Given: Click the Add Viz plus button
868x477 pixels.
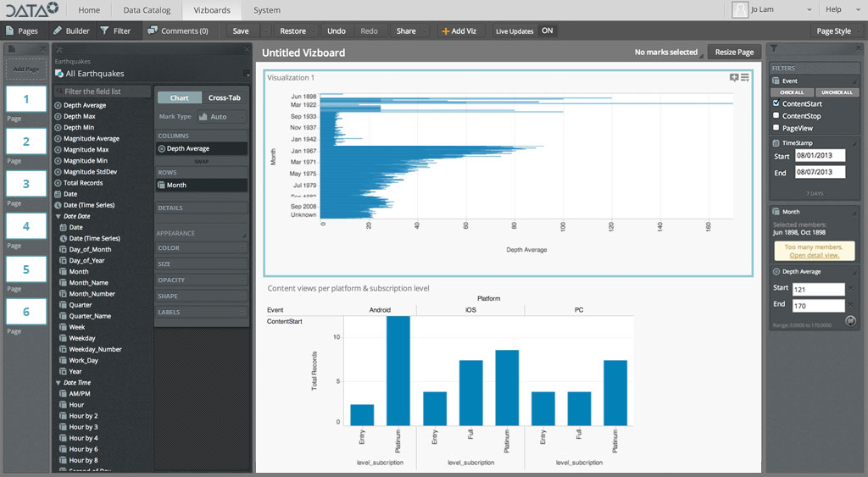Looking at the screenshot, I should click(459, 31).
